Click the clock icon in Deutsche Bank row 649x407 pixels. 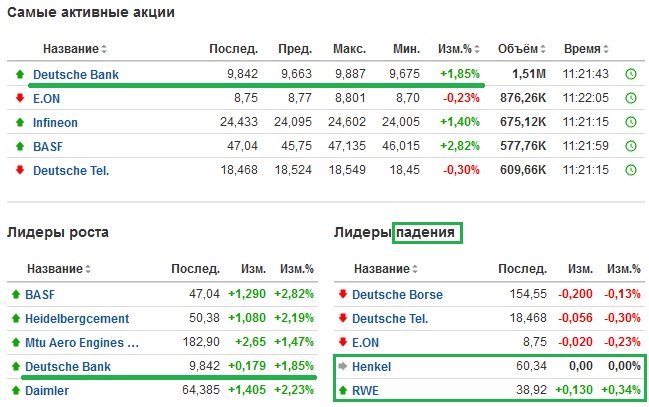pyautogui.click(x=630, y=74)
